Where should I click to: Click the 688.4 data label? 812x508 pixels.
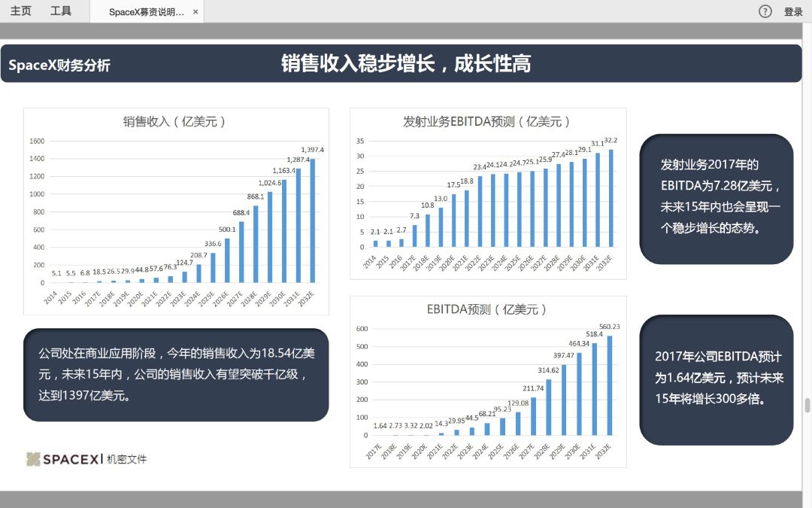pyautogui.click(x=241, y=212)
